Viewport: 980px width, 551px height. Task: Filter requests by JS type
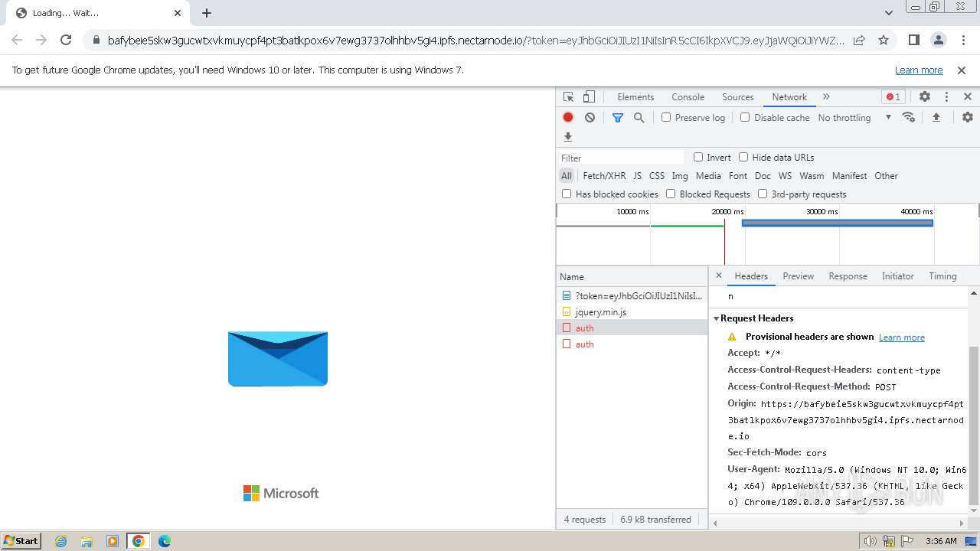pyautogui.click(x=637, y=176)
